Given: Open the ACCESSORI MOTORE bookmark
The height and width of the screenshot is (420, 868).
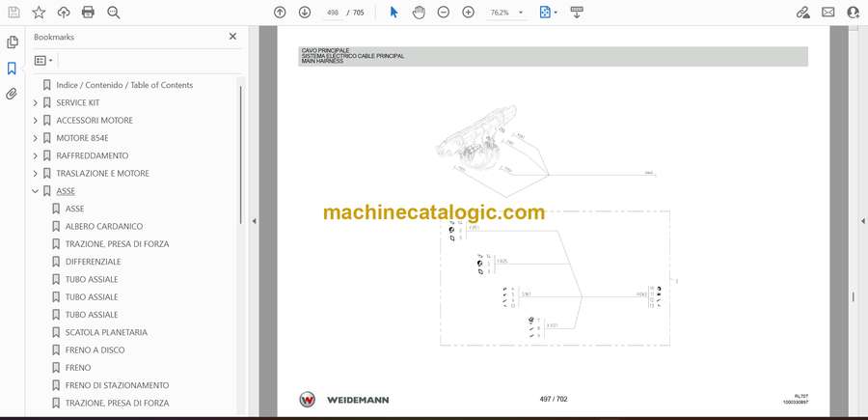Looking at the screenshot, I should (x=95, y=121).
